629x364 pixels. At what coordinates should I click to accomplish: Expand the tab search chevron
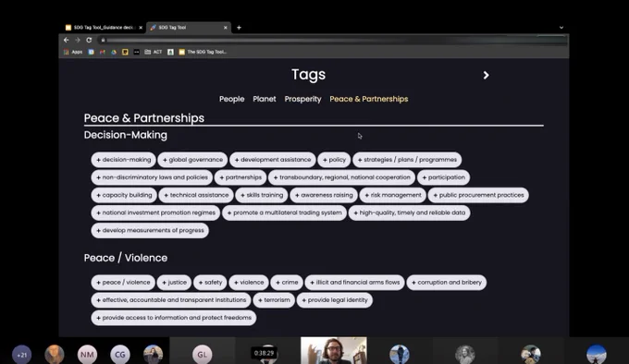(x=561, y=28)
